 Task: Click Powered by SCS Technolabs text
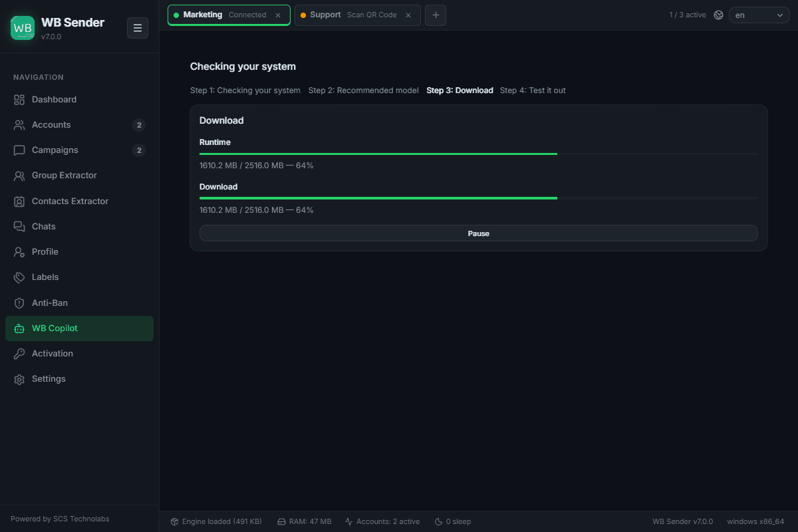click(x=60, y=519)
